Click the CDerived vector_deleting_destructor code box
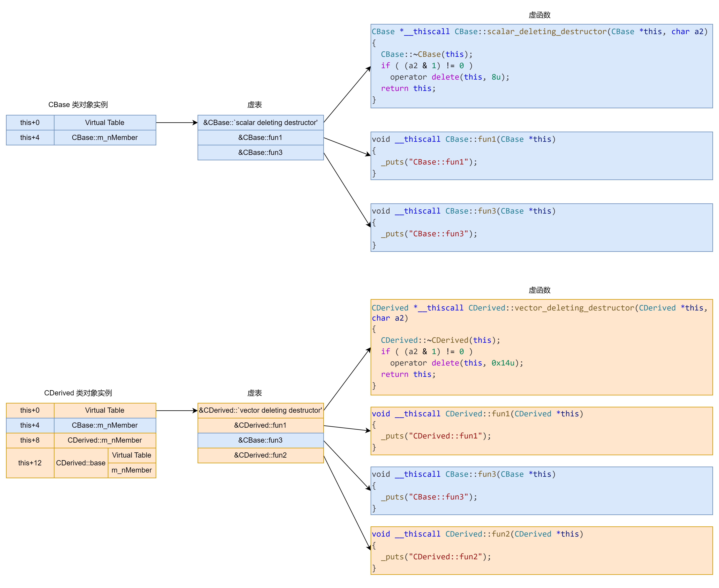The width and height of the screenshot is (719, 588). click(541, 347)
